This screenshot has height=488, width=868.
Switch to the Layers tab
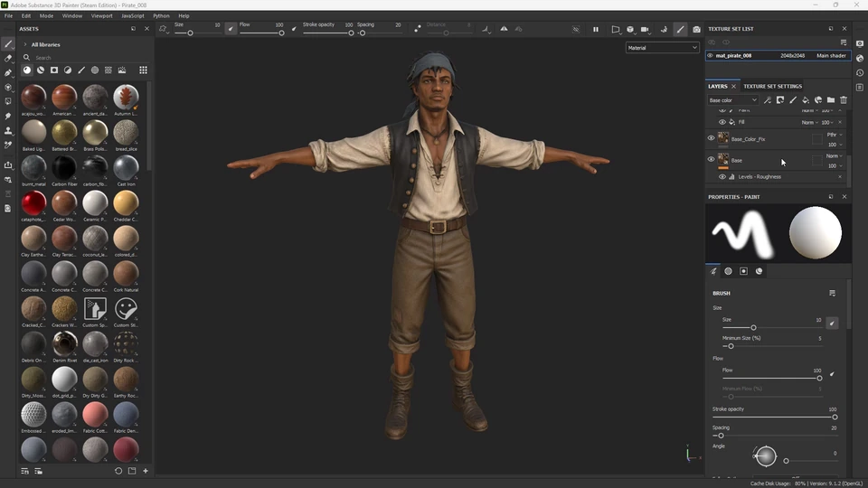pos(717,87)
